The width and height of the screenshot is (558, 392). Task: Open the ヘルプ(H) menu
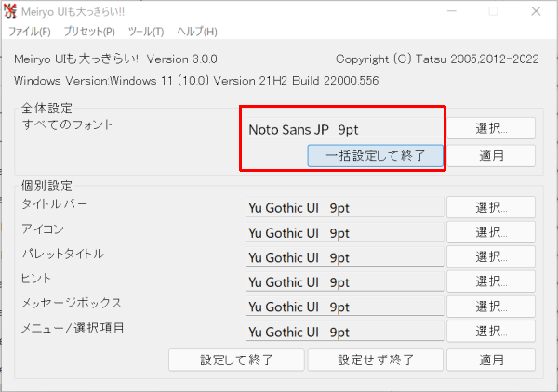[197, 32]
